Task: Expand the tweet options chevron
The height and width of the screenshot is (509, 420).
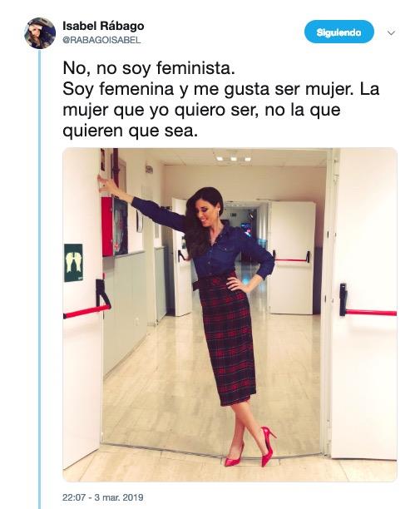Action: tap(392, 32)
